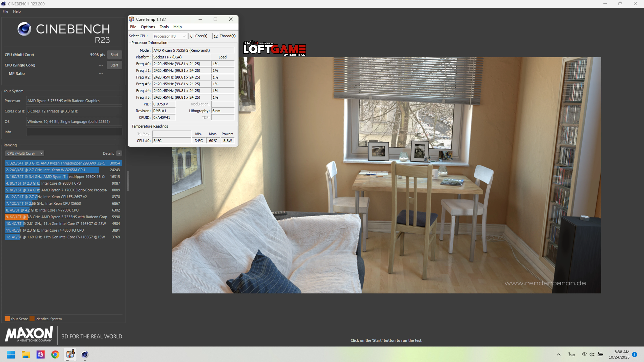The width and height of the screenshot is (644, 362).
Task: Click the volume speaker tray icon
Action: coord(592,354)
